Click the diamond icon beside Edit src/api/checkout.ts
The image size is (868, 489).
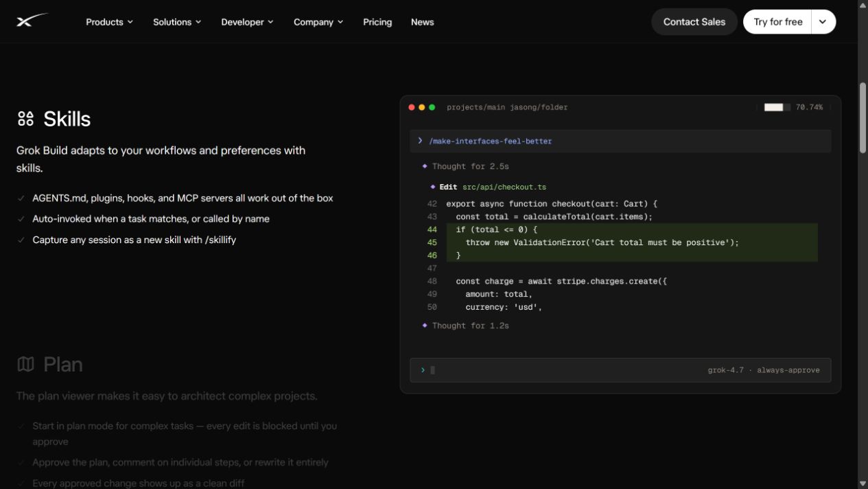tap(433, 187)
